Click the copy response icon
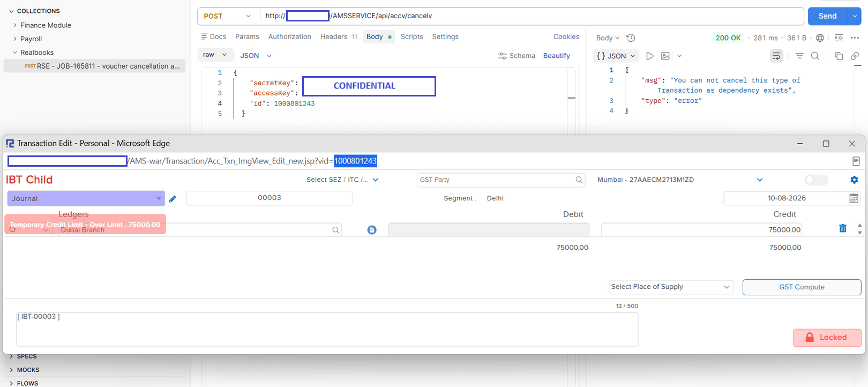This screenshot has height=387, width=868. pyautogui.click(x=839, y=56)
